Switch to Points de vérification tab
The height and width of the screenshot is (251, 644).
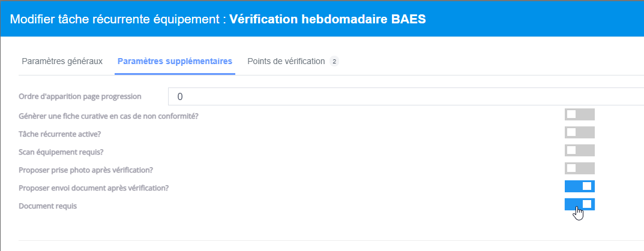(286, 61)
